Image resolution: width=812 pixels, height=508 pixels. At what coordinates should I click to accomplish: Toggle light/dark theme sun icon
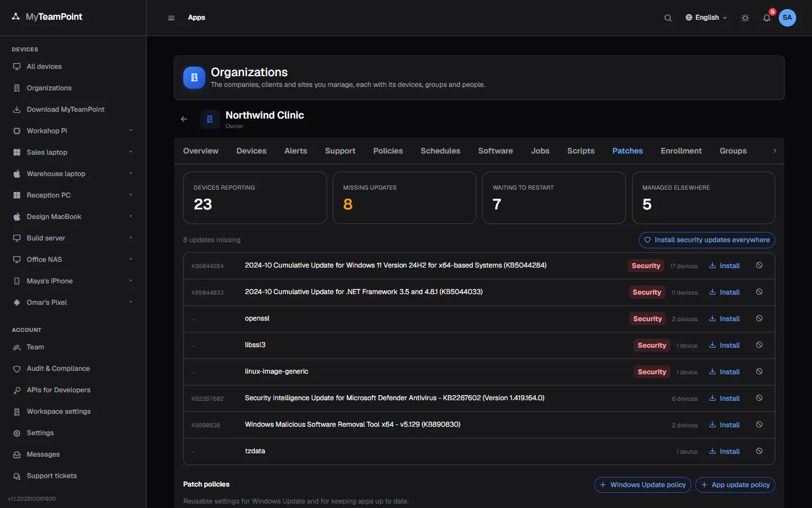[x=745, y=17]
